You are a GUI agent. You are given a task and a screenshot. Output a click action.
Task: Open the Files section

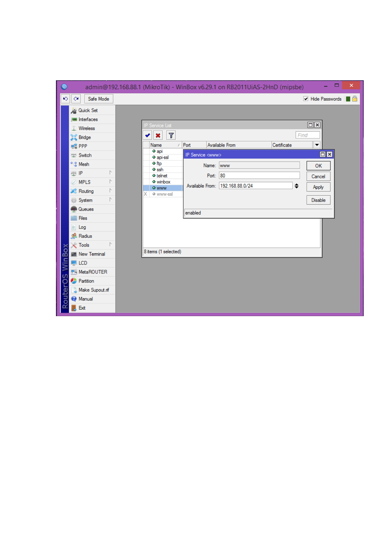tap(92, 218)
